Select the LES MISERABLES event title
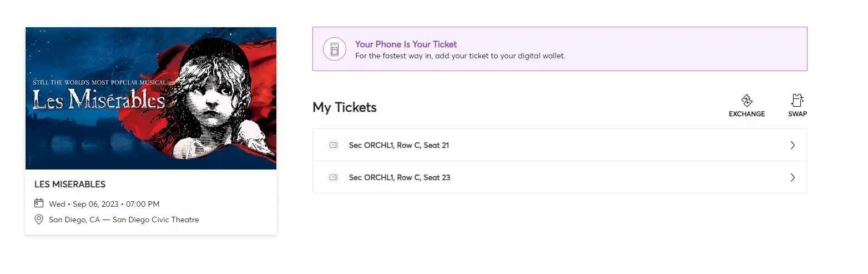The width and height of the screenshot is (868, 274). [70, 185]
